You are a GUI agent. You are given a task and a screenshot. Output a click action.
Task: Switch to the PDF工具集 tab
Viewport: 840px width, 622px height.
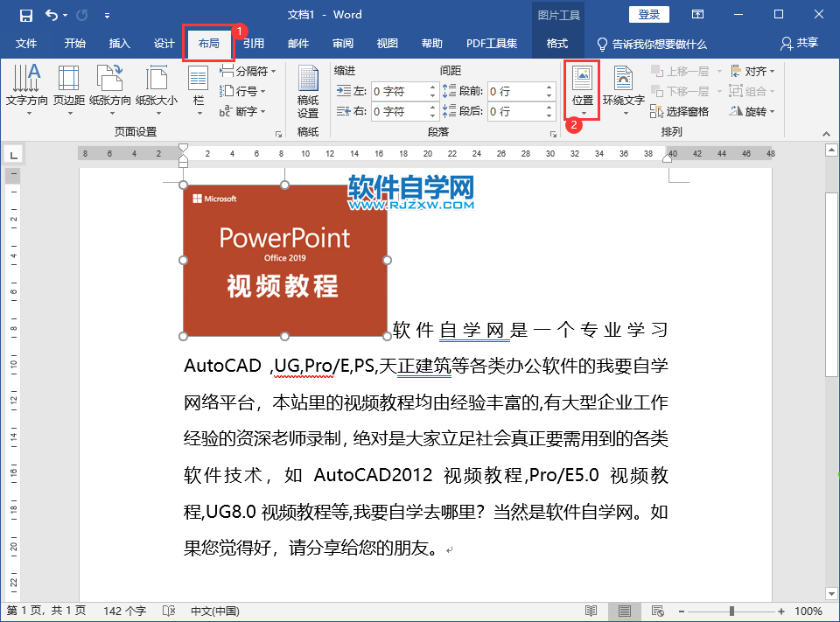point(492,44)
